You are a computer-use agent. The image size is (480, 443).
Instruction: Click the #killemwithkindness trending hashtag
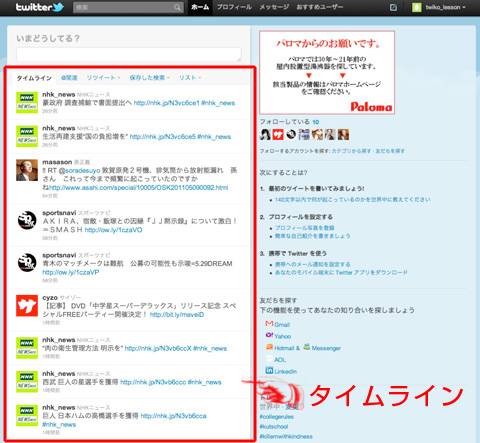pos(286,436)
